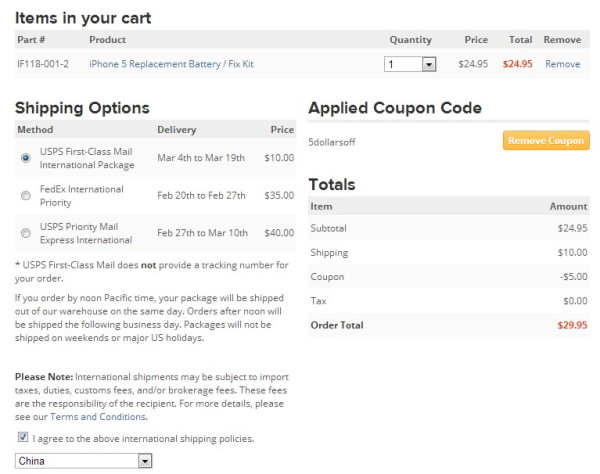The width and height of the screenshot is (600, 474).
Task: Click the Method column header
Action: click(x=35, y=130)
